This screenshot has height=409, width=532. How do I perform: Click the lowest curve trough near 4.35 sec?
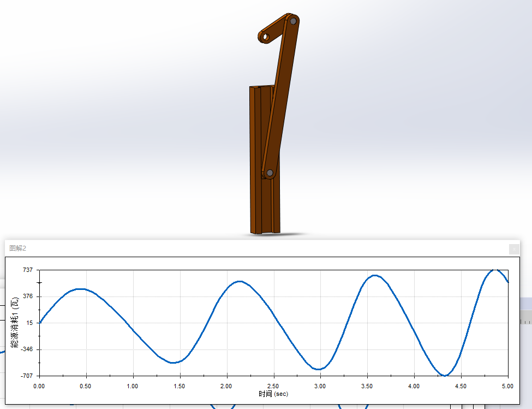446,376
